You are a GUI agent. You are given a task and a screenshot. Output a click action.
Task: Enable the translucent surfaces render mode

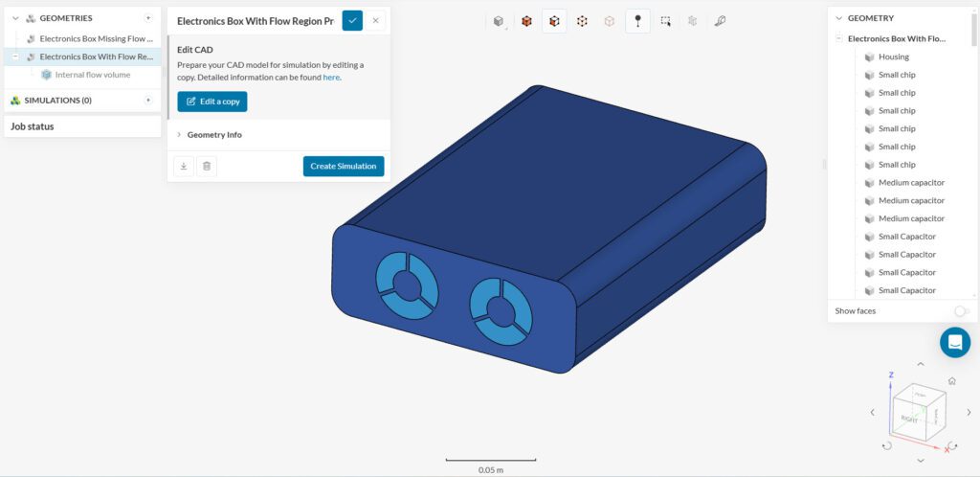(610, 21)
